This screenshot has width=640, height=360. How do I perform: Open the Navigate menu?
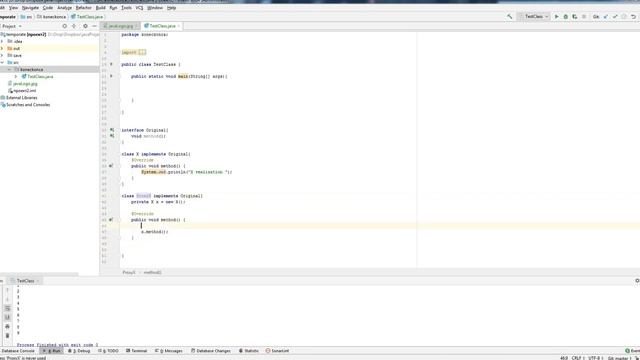30,8
